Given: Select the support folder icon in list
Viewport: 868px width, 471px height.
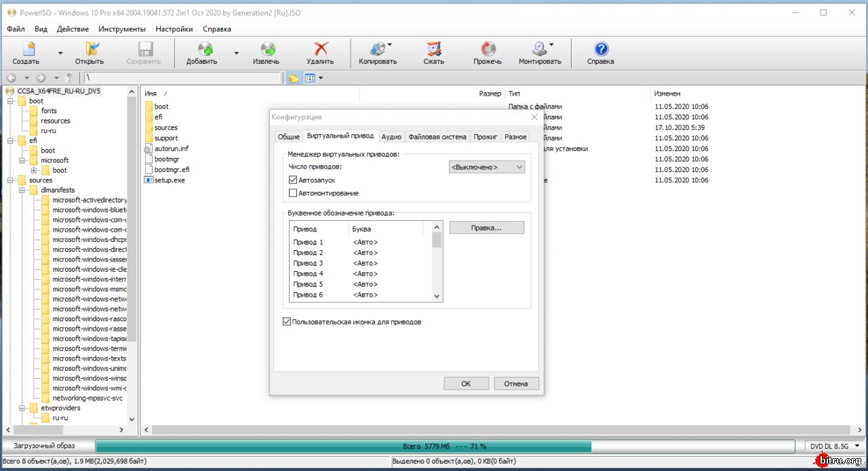Looking at the screenshot, I should coord(149,138).
